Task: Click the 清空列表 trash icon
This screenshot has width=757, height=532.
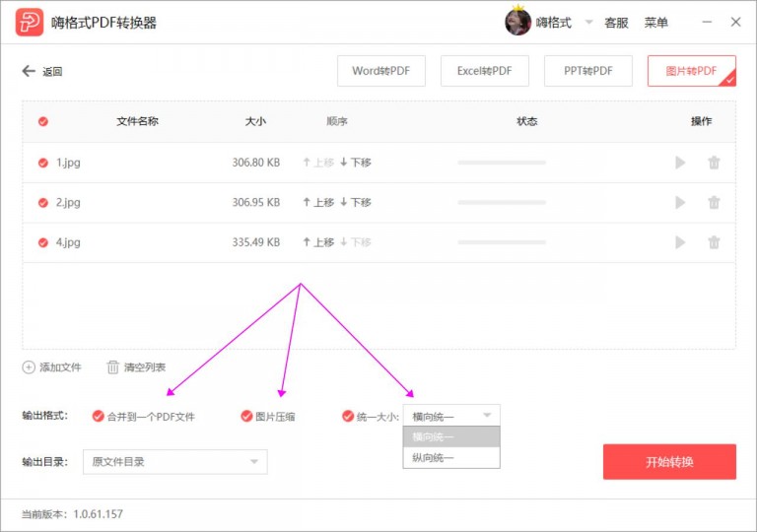Action: (112, 367)
